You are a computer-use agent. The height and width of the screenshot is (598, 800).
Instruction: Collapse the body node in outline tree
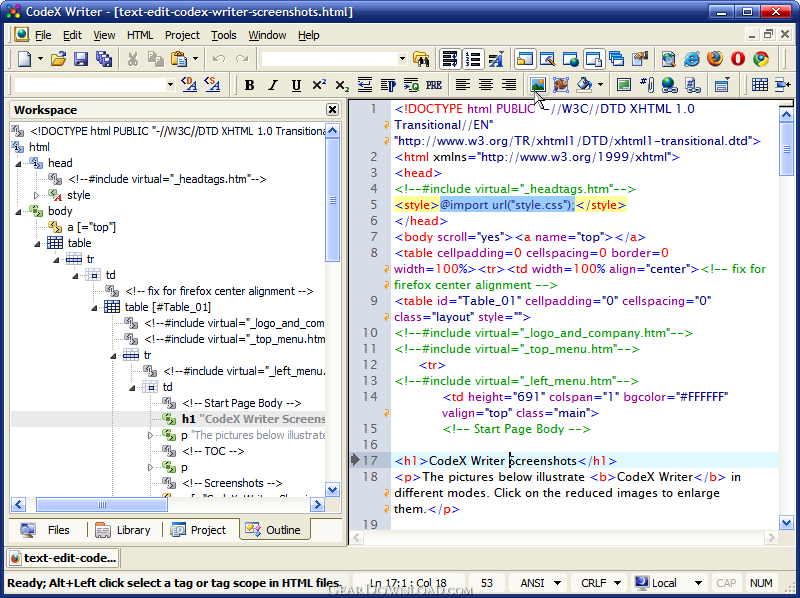pos(19,212)
